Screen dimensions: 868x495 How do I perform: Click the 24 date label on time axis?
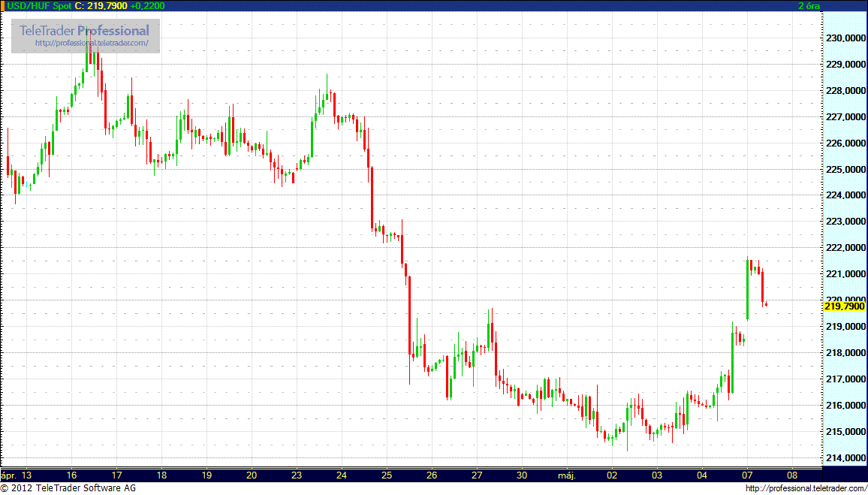342,475
